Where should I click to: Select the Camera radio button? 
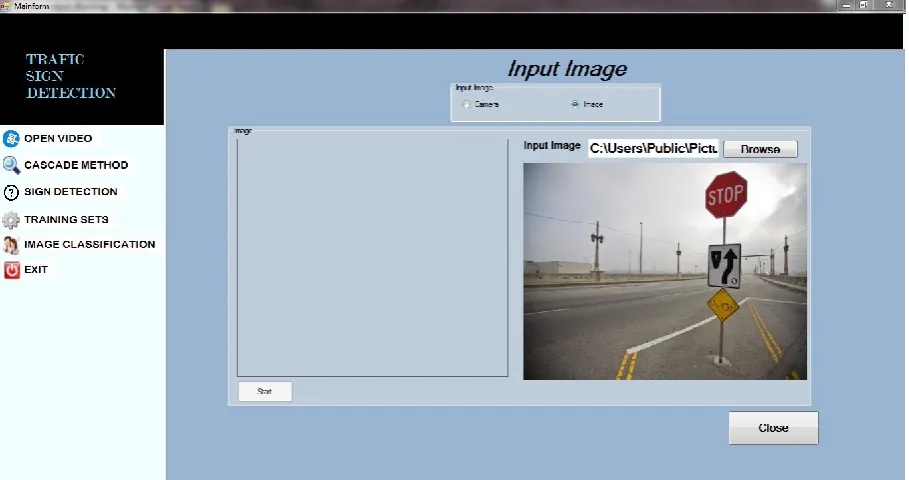coord(466,104)
